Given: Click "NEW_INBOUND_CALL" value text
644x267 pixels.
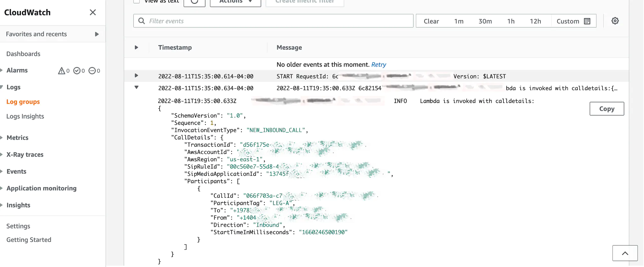Looking at the screenshot, I should pyautogui.click(x=276, y=130).
